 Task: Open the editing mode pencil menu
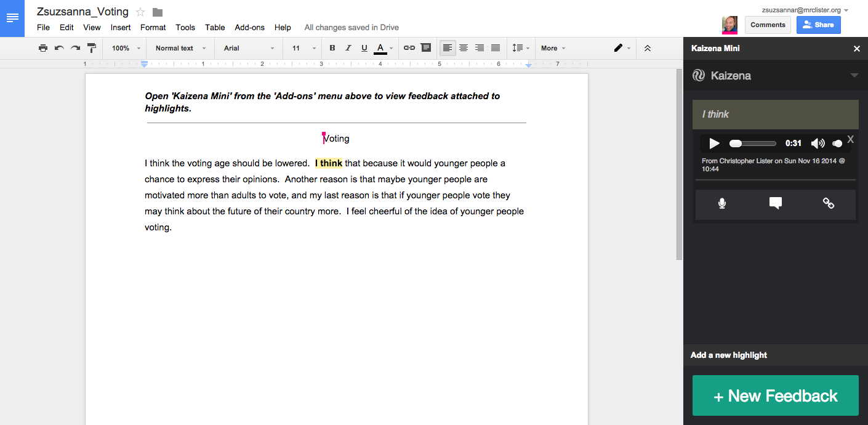coord(622,48)
